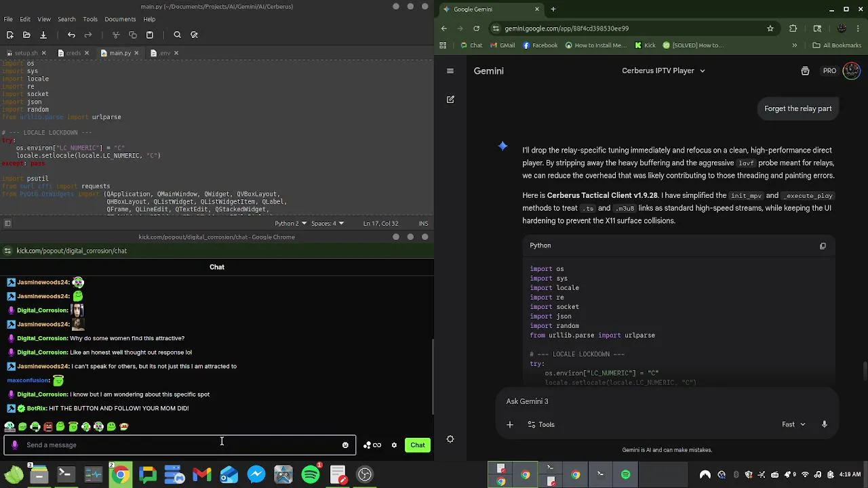
Task: Open the Documents menu in editor
Action: (x=120, y=19)
